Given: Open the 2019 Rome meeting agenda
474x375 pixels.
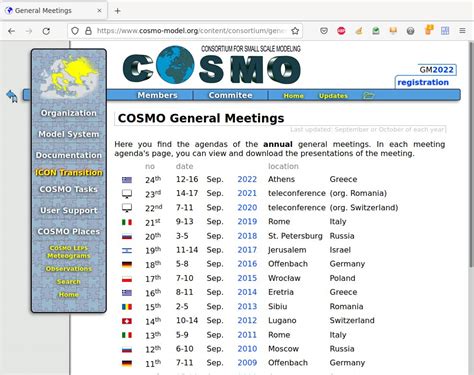Looking at the screenshot, I should 247,222.
